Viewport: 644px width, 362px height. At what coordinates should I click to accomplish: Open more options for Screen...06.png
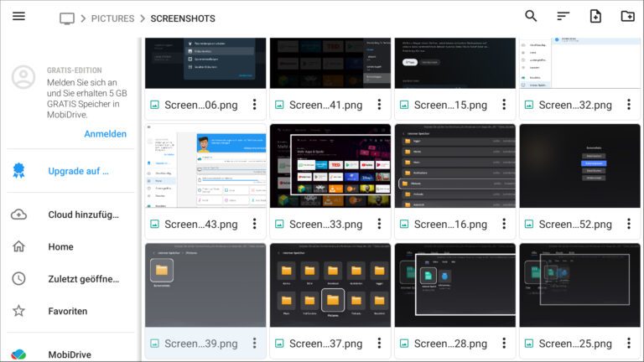(x=255, y=105)
